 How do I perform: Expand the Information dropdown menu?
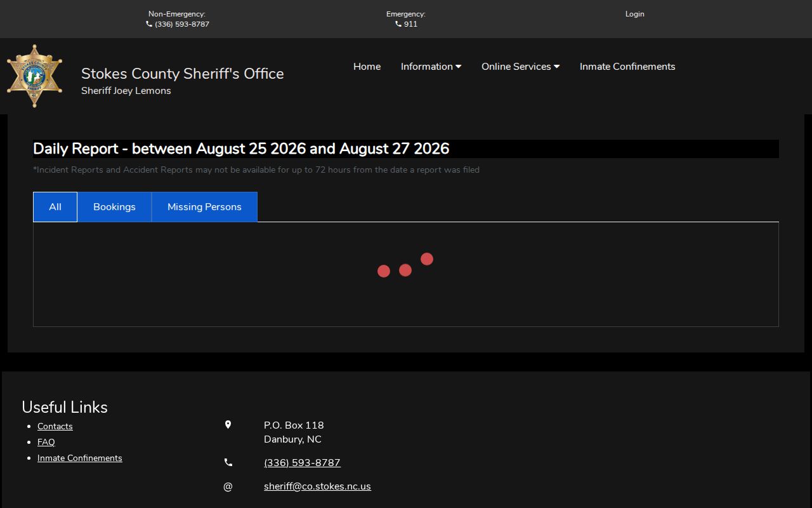tap(431, 67)
